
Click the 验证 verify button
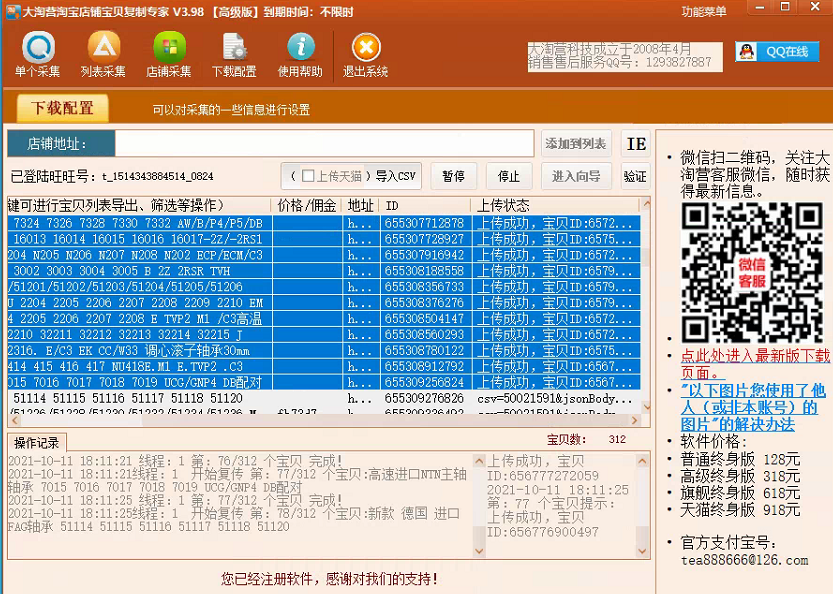coord(636,176)
